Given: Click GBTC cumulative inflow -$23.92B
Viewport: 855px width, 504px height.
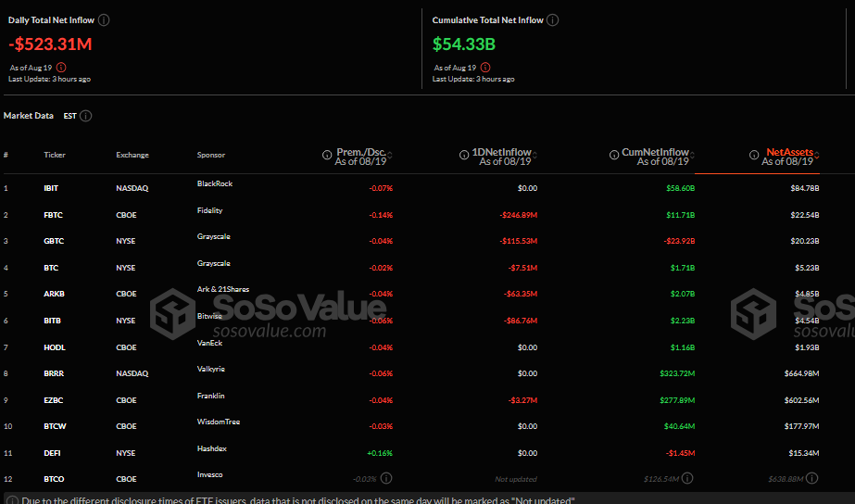Looking at the screenshot, I should click(x=679, y=241).
